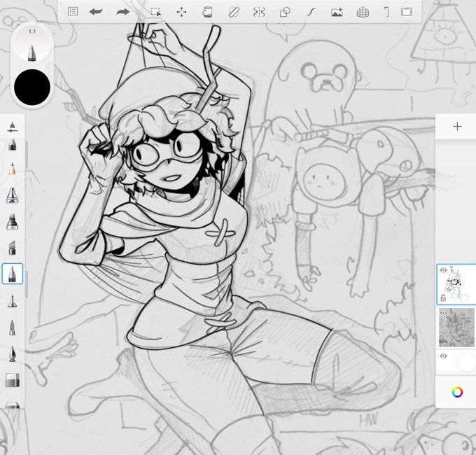Add a new layer with plus button

(457, 126)
